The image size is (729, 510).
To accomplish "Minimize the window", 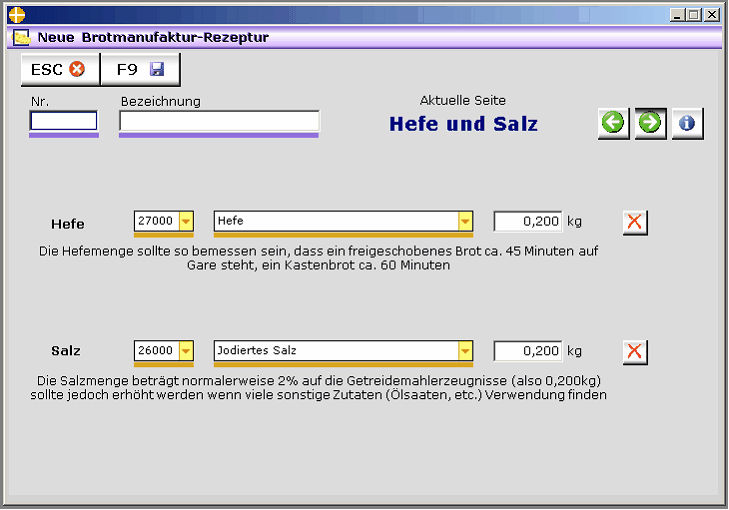I will (x=677, y=15).
